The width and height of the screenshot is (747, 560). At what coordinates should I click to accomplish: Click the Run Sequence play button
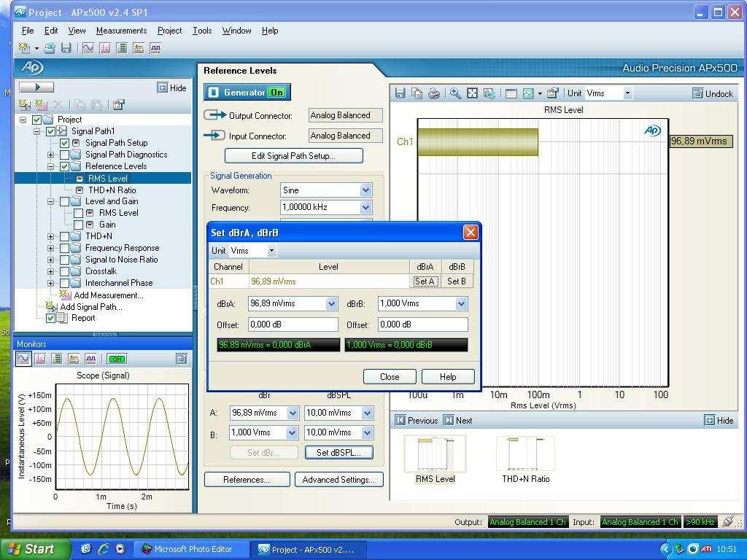pos(36,87)
